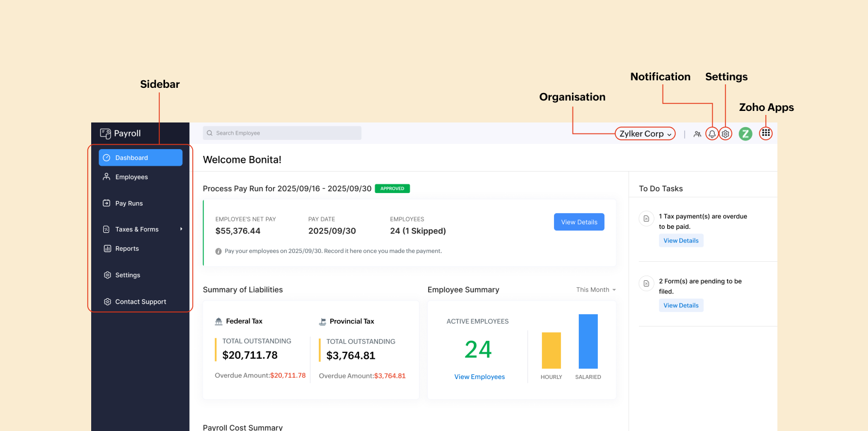This screenshot has height=431, width=868.
Task: Open View Employees link under Active Employees
Action: (480, 376)
